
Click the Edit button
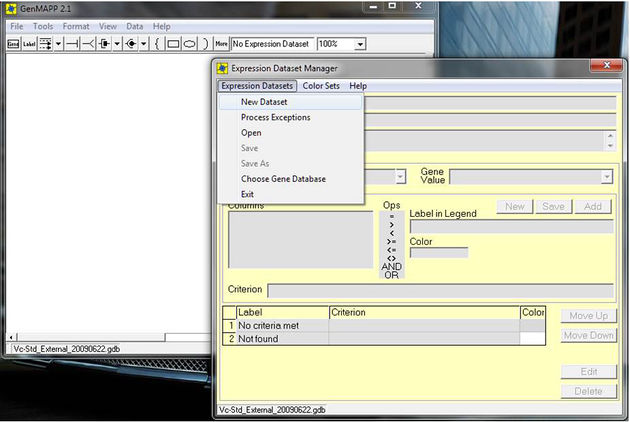[x=589, y=372]
